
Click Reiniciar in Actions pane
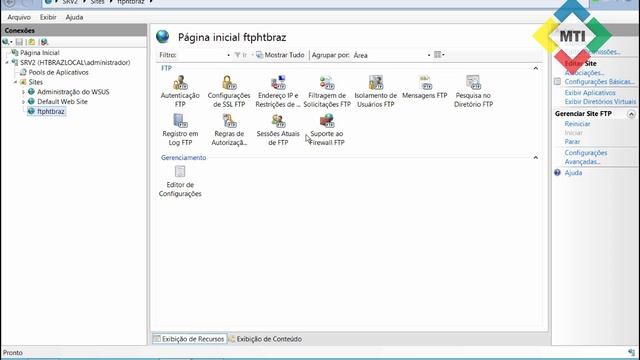pos(577,124)
